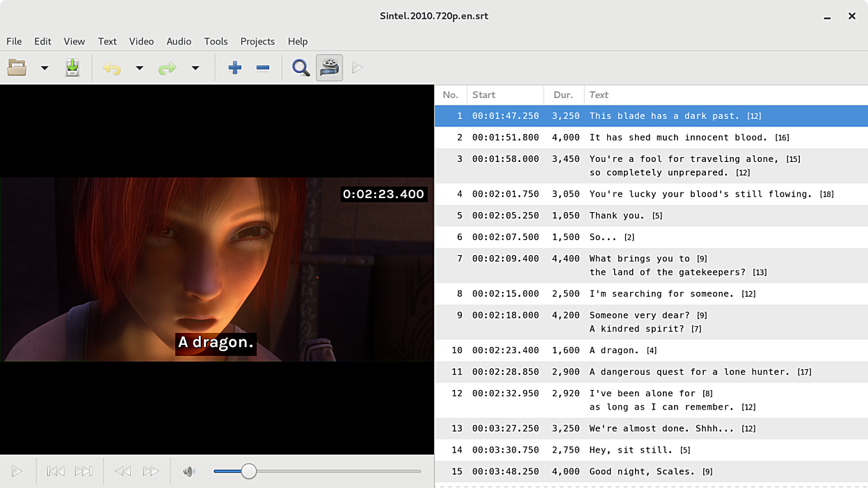Insert new subtitle with plus icon

[234, 67]
